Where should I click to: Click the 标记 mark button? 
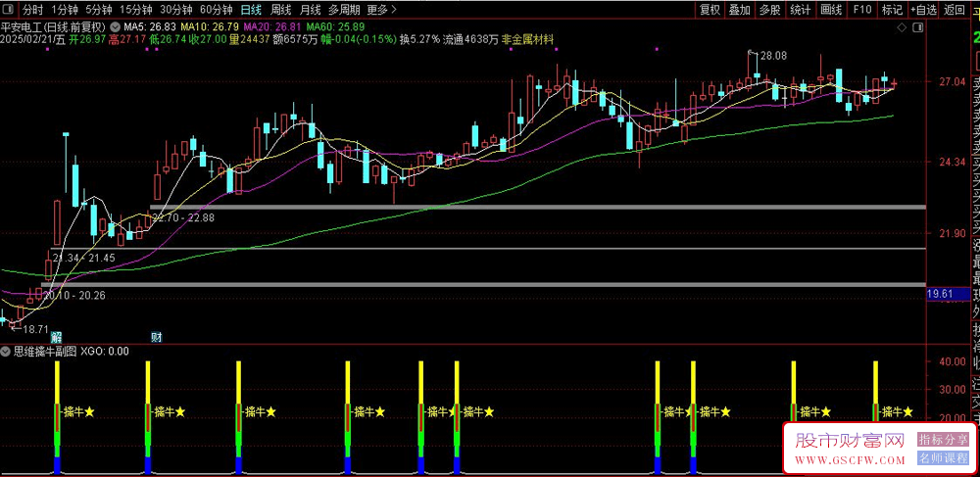892,10
